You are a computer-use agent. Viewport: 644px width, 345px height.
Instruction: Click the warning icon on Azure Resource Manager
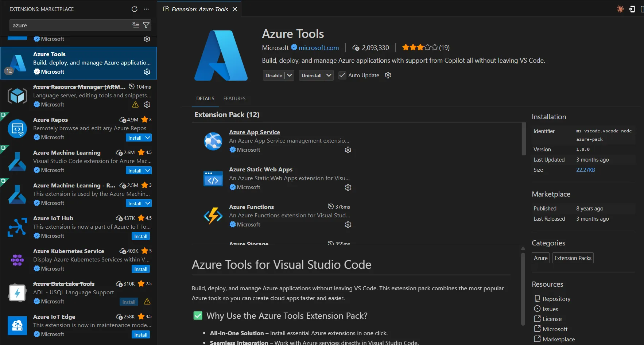click(x=135, y=105)
